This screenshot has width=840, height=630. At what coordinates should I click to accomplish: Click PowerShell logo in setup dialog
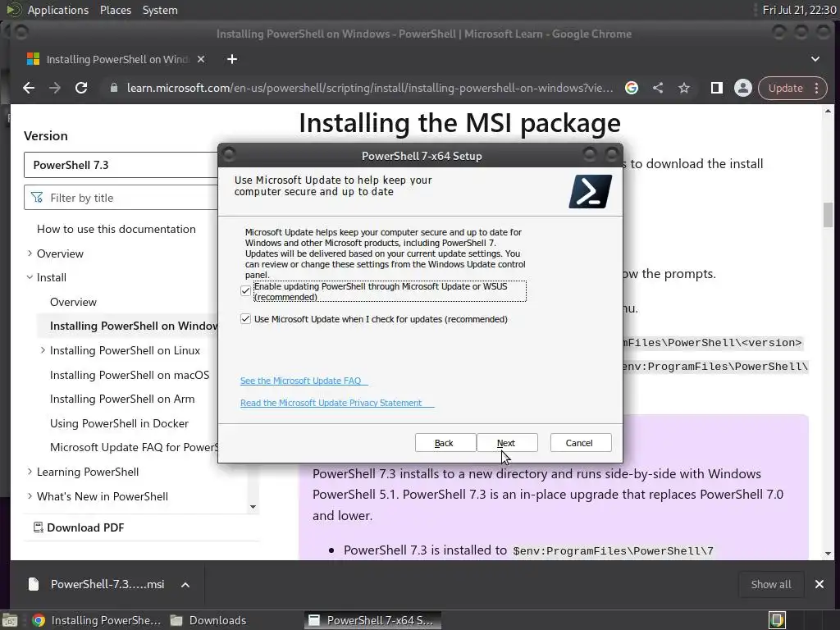(591, 191)
